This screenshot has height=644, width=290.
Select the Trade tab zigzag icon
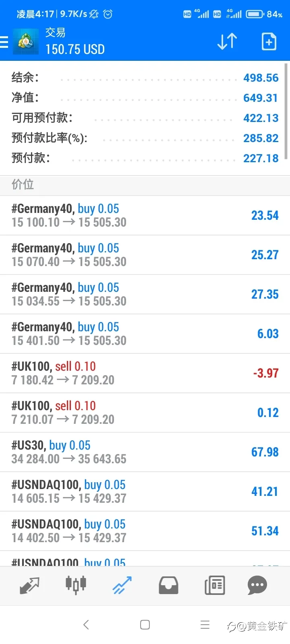(122, 586)
